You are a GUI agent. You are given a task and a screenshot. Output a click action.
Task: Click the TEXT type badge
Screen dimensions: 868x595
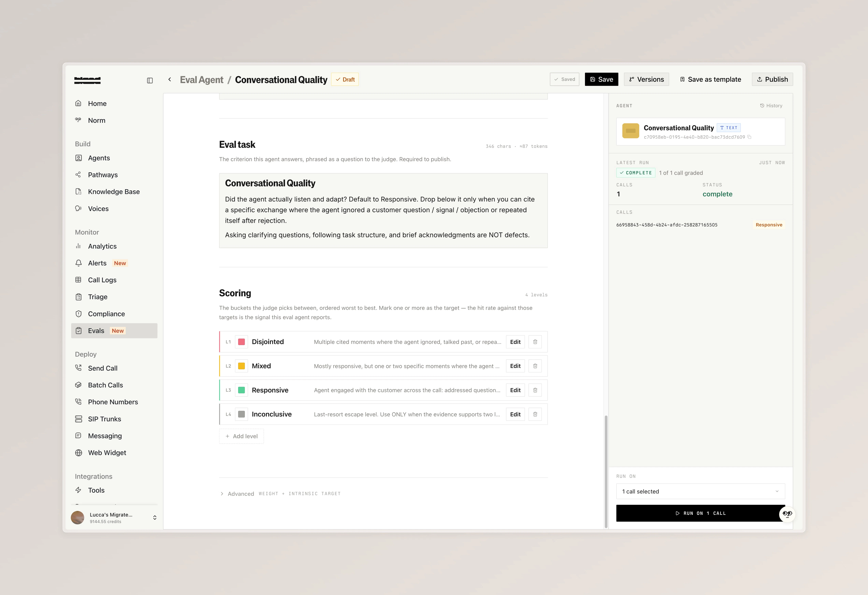click(x=729, y=128)
